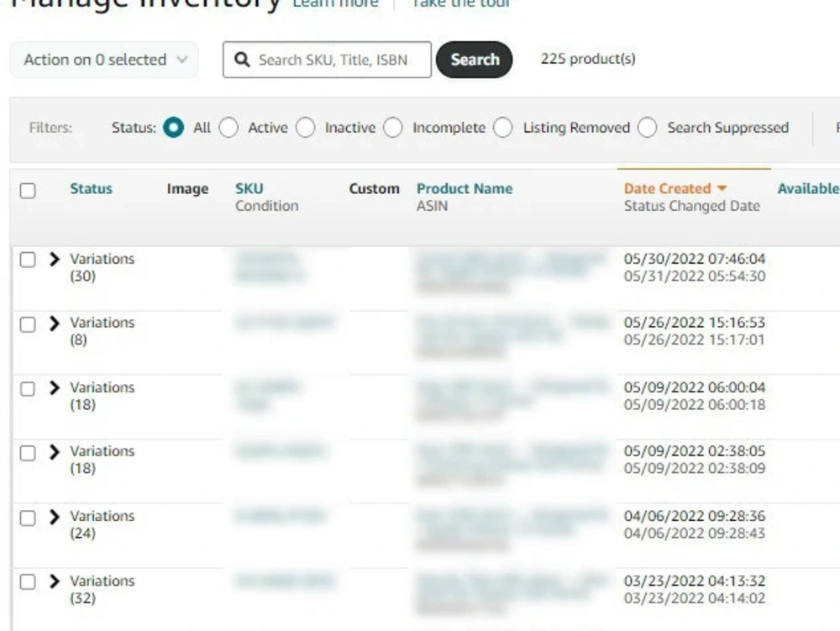The image size is (840, 631).
Task: Expand the Variations (30) row
Action: click(x=54, y=260)
